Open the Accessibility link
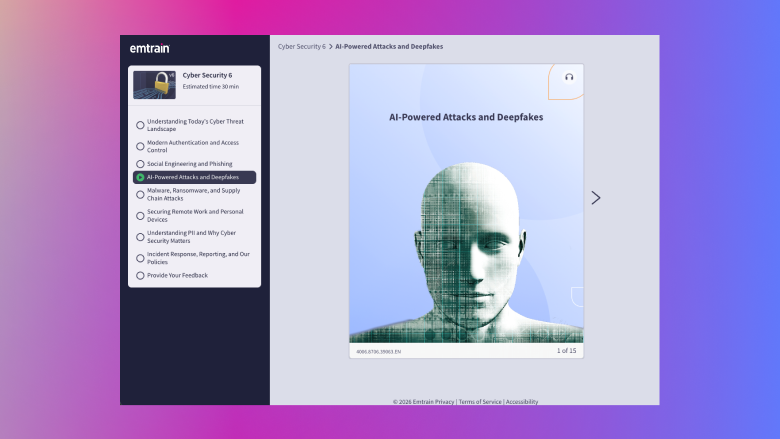 522,402
